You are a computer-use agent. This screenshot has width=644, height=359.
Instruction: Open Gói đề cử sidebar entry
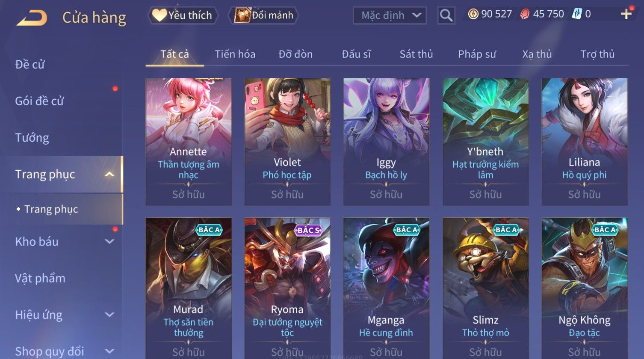tap(39, 101)
